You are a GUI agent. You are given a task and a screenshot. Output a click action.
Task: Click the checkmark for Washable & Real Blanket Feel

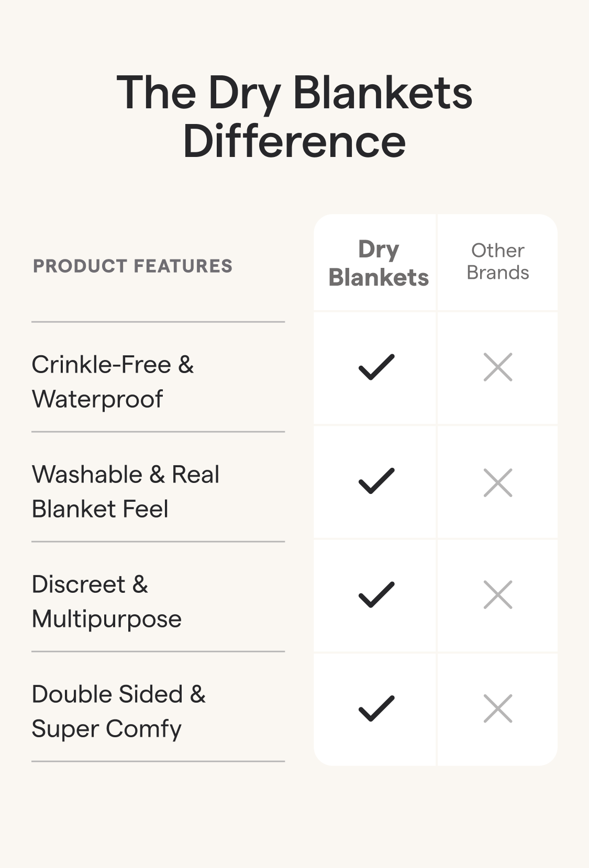point(376,481)
